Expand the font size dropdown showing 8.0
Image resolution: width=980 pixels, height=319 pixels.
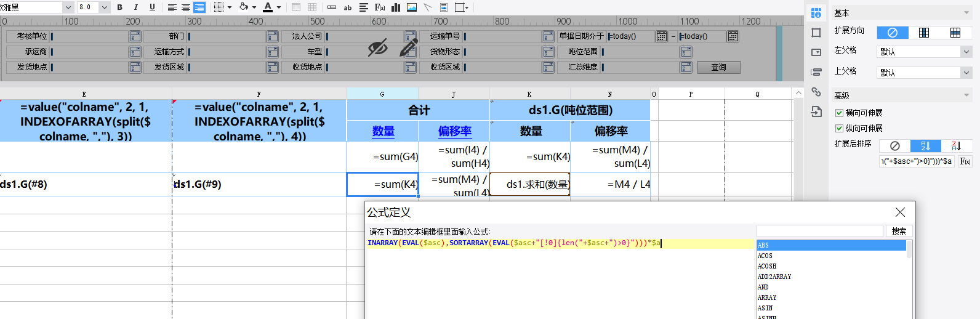[104, 7]
